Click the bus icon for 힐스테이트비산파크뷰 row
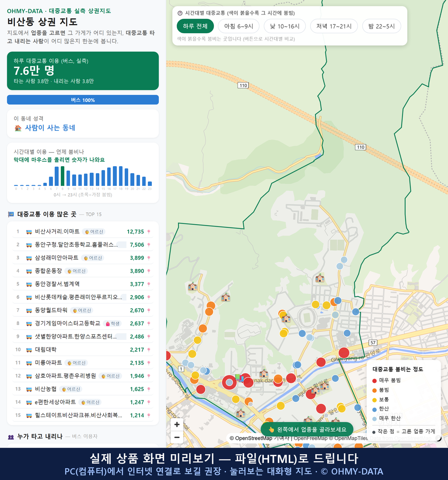 [29, 415]
